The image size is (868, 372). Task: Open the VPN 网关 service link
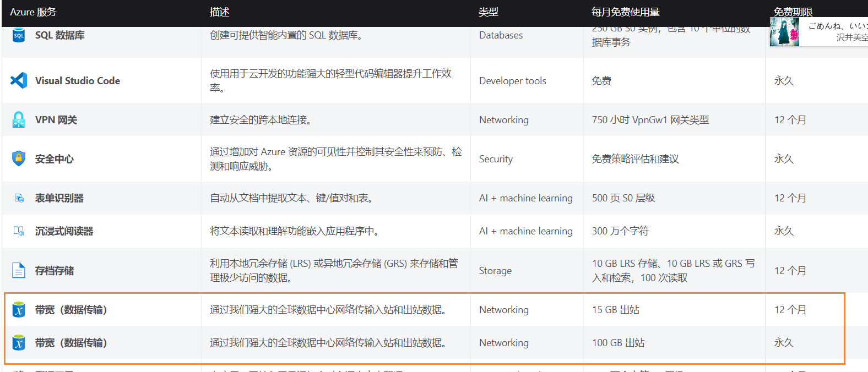(56, 120)
